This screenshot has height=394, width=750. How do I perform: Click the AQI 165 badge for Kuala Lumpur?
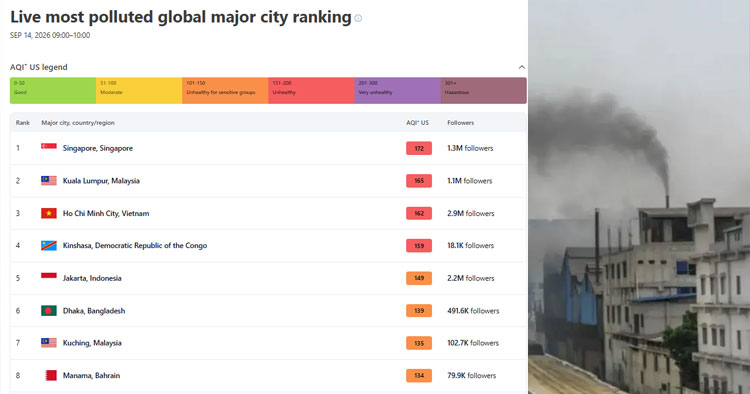point(419,181)
